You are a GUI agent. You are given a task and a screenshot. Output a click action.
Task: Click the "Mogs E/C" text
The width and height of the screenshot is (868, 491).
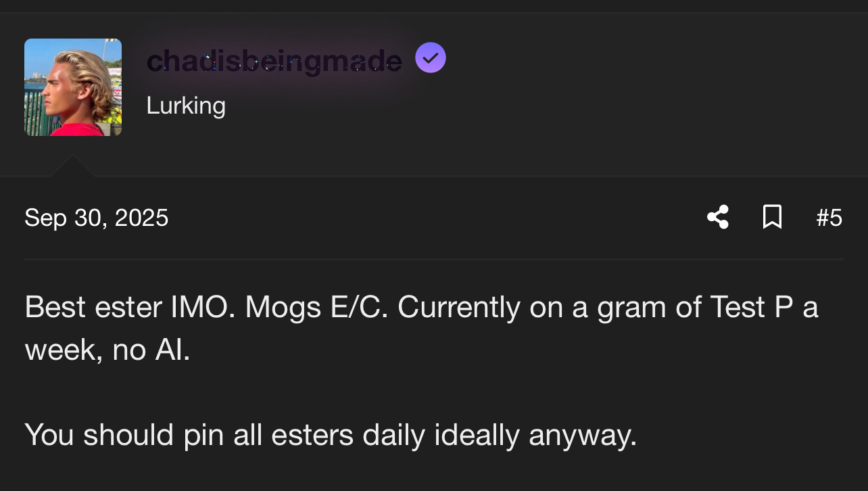point(316,307)
